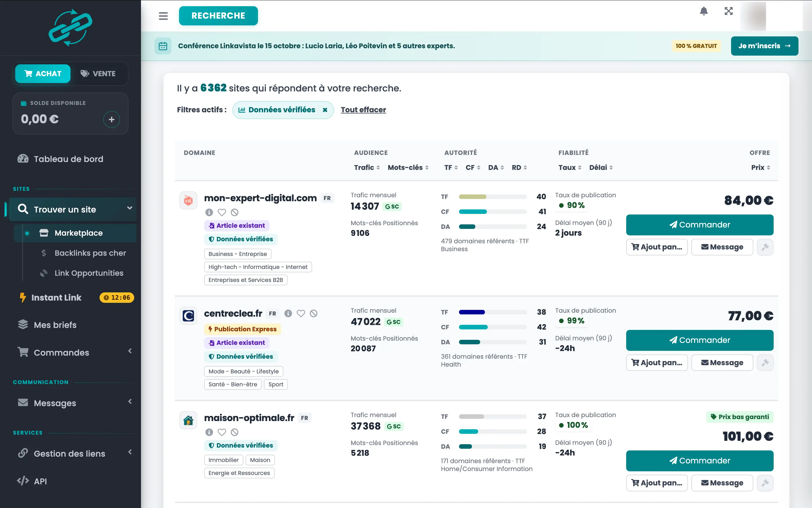Image resolution: width=812 pixels, height=508 pixels.
Task: Sort results by Mots-clés
Action: pos(408,167)
